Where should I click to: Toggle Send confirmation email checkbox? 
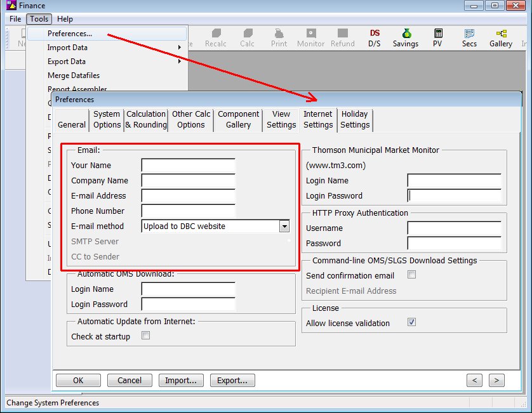411,275
